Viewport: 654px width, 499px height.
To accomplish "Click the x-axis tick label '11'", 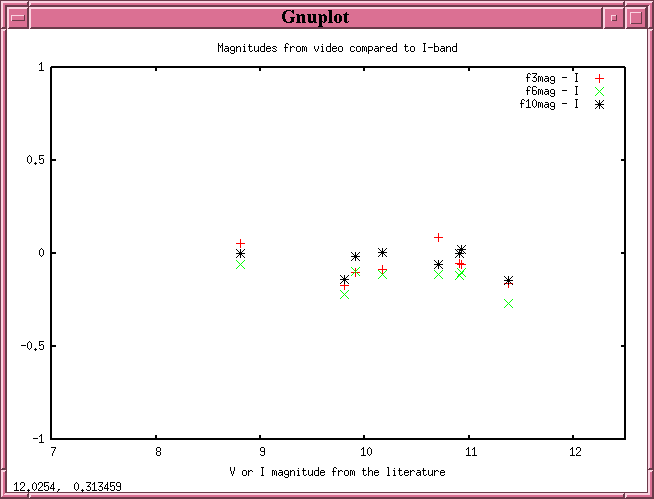I will pyautogui.click(x=470, y=452).
